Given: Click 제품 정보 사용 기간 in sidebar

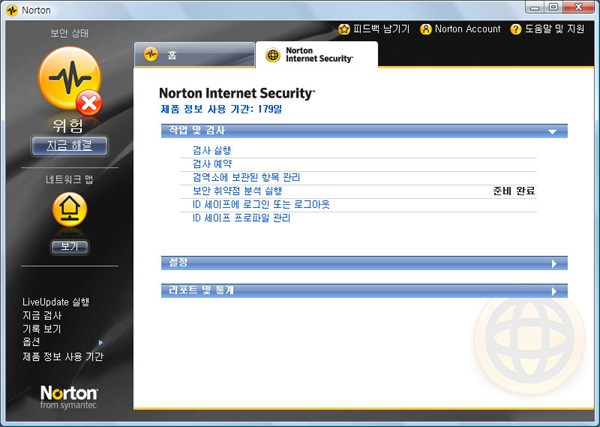Looking at the screenshot, I should pyautogui.click(x=63, y=357).
